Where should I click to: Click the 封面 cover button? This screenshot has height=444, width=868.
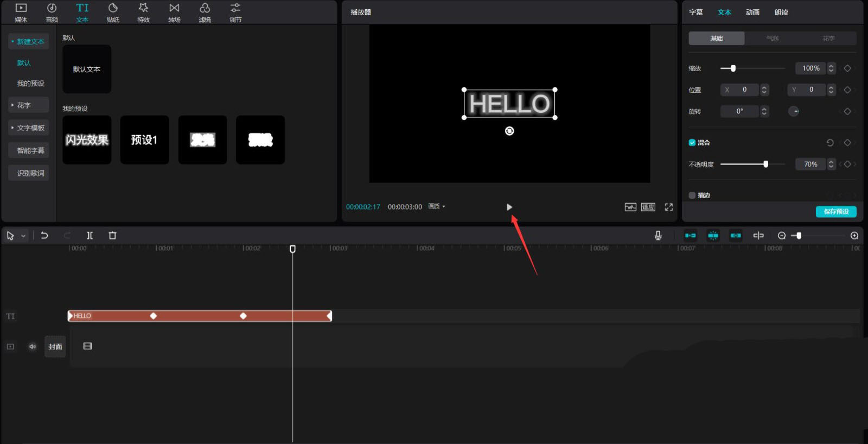[x=55, y=346]
